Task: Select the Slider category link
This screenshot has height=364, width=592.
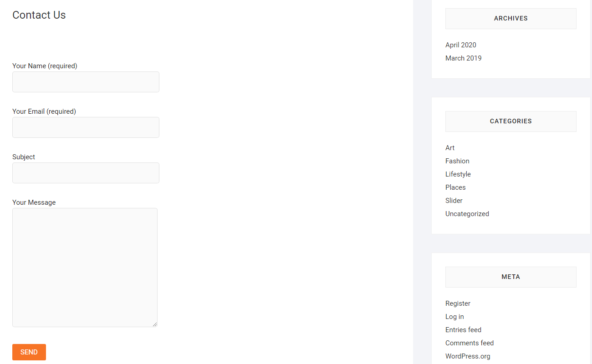Action: [x=454, y=201]
